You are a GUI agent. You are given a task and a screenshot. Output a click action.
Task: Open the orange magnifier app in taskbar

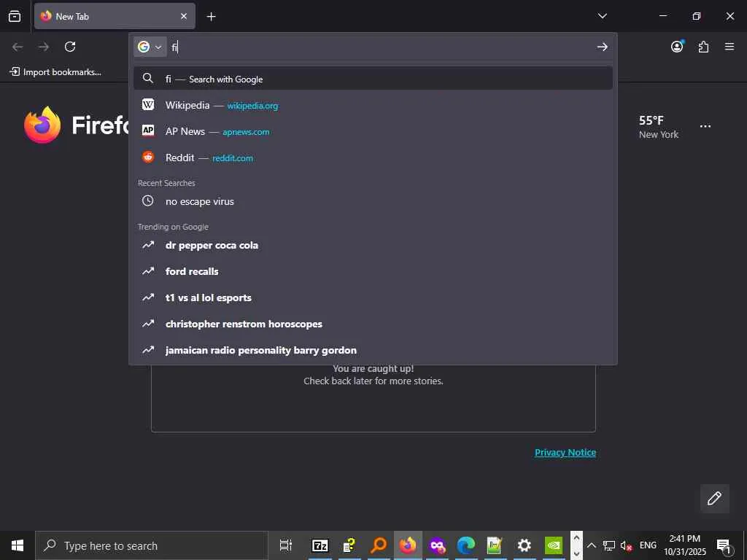(379, 545)
